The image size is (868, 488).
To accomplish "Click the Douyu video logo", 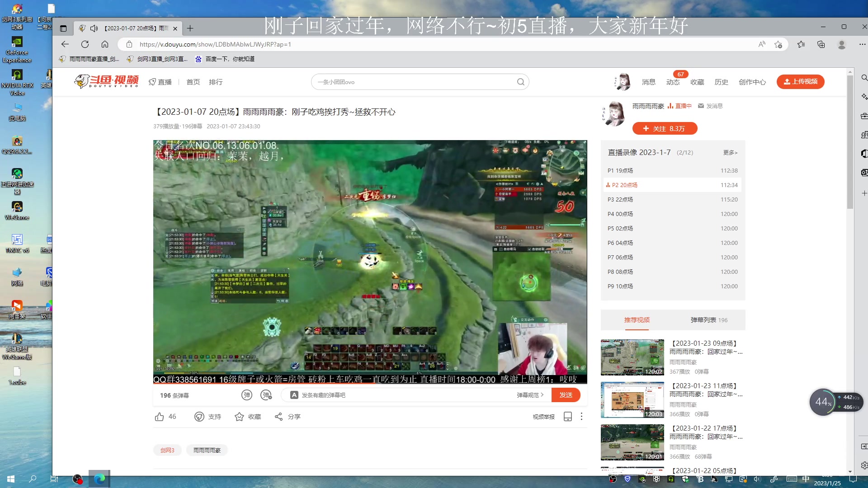I will point(106,81).
